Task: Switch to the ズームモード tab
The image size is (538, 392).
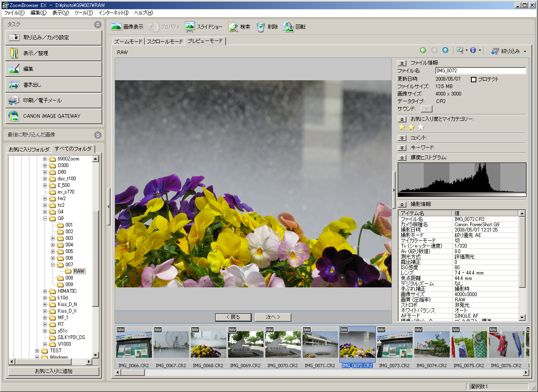Action: click(x=128, y=41)
